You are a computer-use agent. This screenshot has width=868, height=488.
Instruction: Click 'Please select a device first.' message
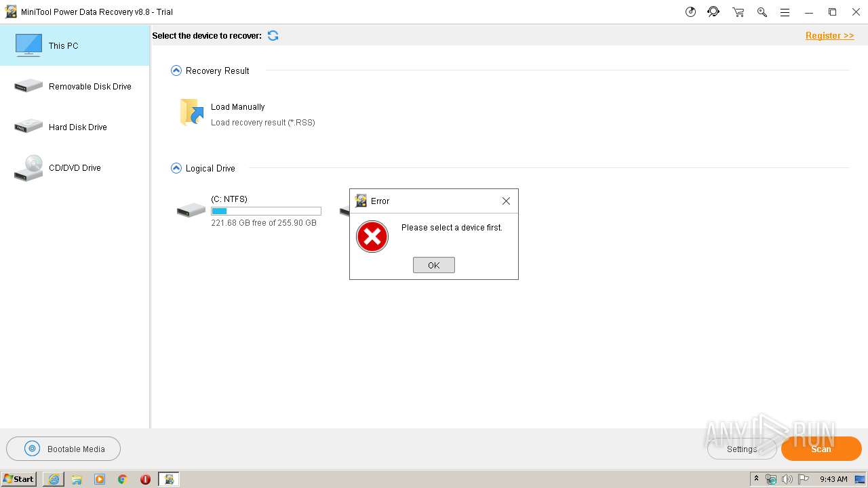452,228
